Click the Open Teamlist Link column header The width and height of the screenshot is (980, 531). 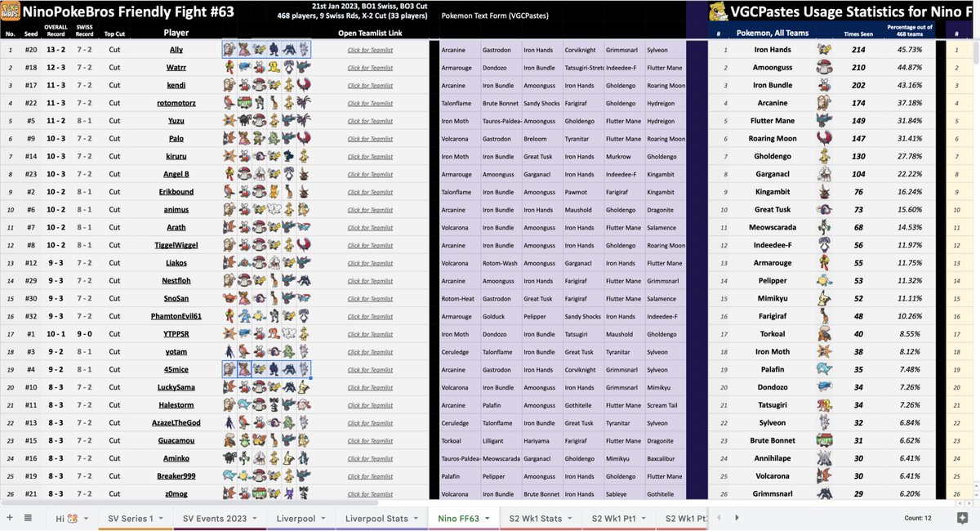pyautogui.click(x=370, y=33)
